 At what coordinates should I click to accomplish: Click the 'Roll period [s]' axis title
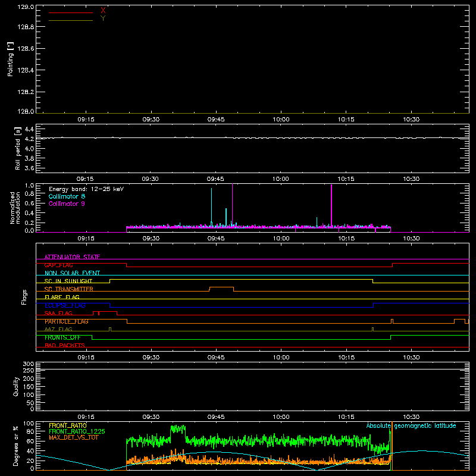18,148
